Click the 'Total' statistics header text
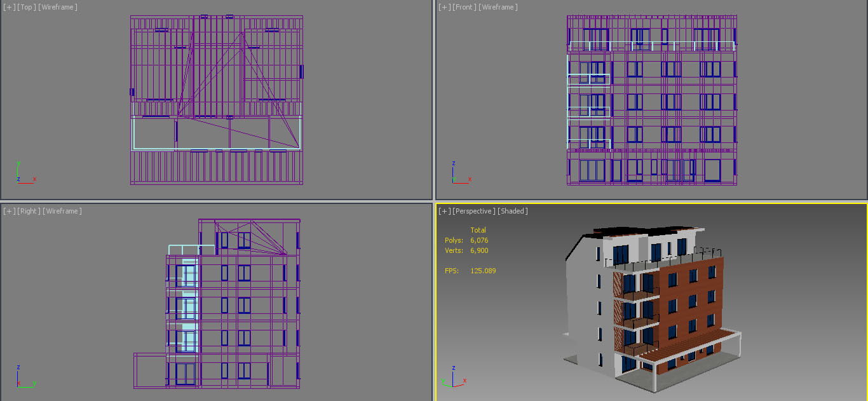This screenshot has width=868, height=401. point(478,230)
